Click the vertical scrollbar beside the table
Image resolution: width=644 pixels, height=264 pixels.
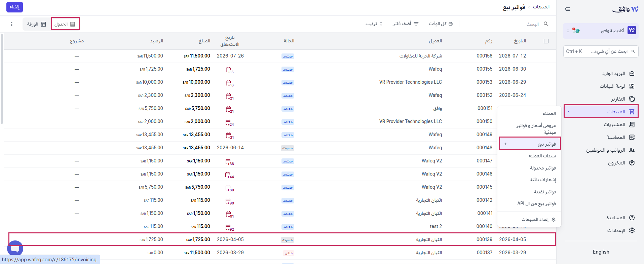tap(2, 79)
